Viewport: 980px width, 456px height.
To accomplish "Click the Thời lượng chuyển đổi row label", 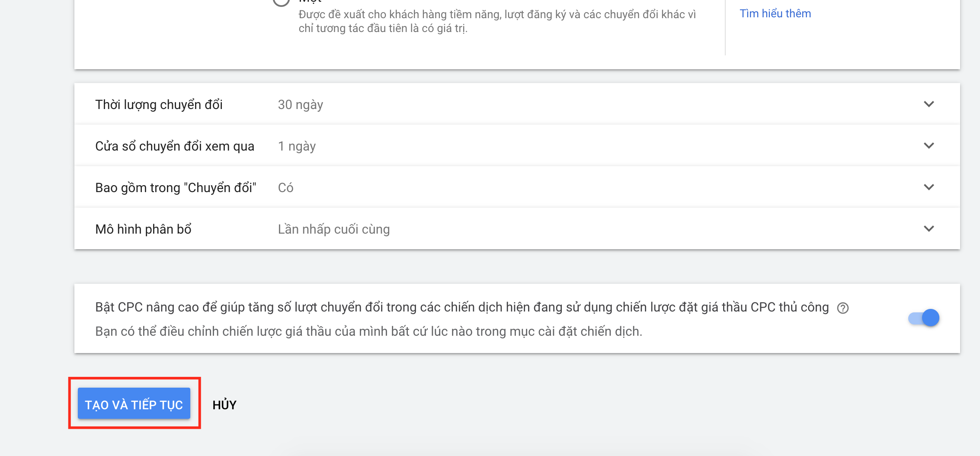I will pos(159,105).
